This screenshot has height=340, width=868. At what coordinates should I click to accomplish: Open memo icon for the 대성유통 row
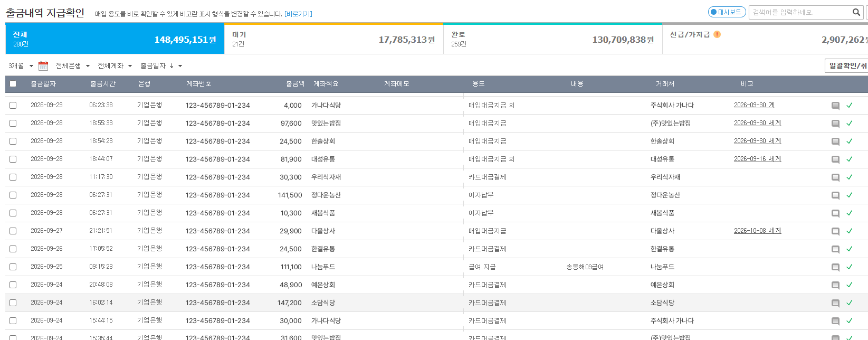coord(835,159)
